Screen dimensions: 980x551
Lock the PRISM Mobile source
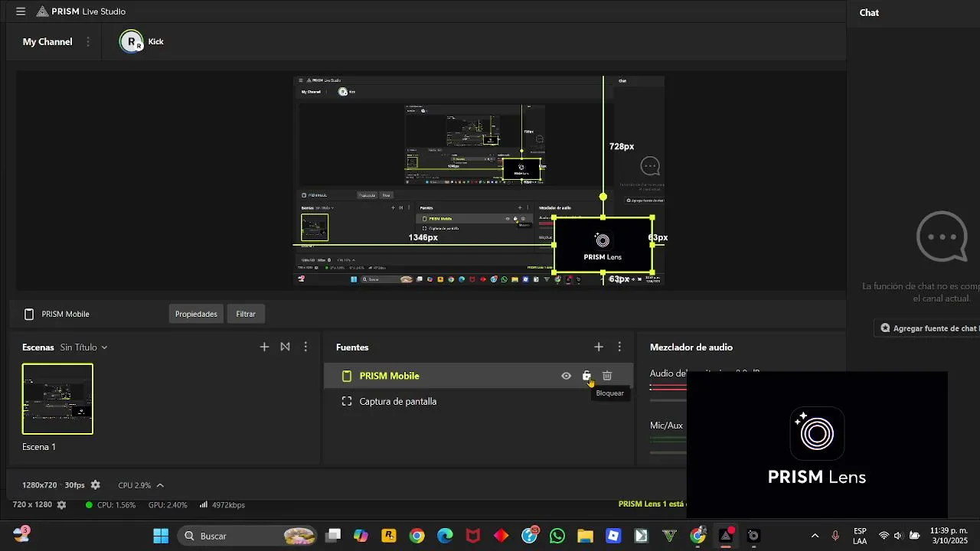point(586,376)
